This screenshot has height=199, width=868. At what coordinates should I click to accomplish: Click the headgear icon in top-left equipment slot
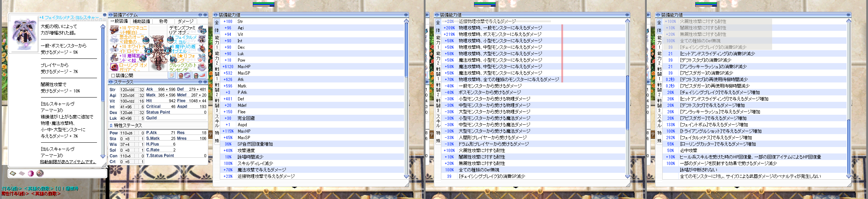[114, 29]
